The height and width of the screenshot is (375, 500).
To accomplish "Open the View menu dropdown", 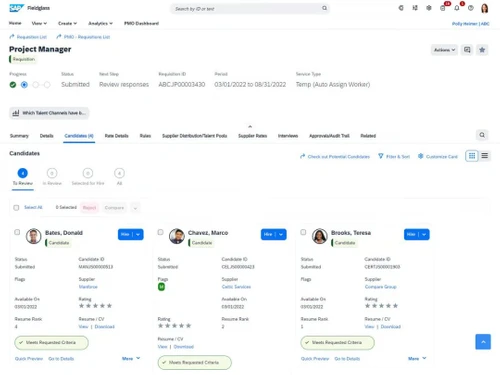I will click(x=39, y=23).
